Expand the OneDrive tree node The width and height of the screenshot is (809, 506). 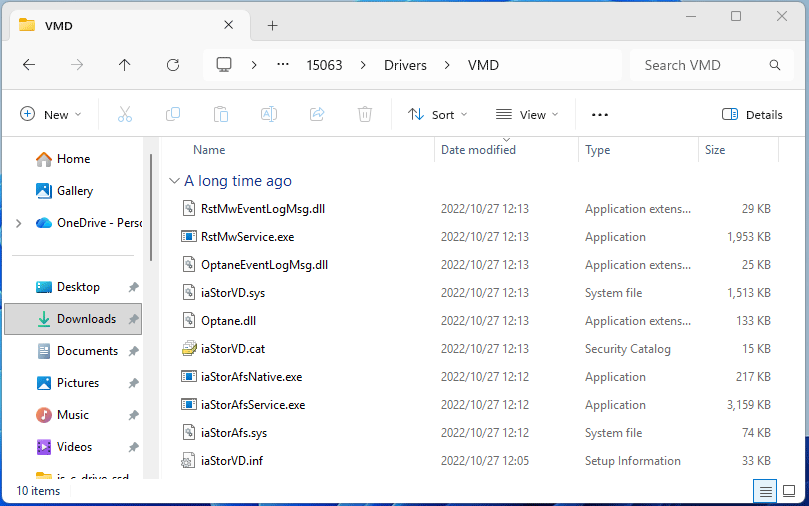pos(19,223)
